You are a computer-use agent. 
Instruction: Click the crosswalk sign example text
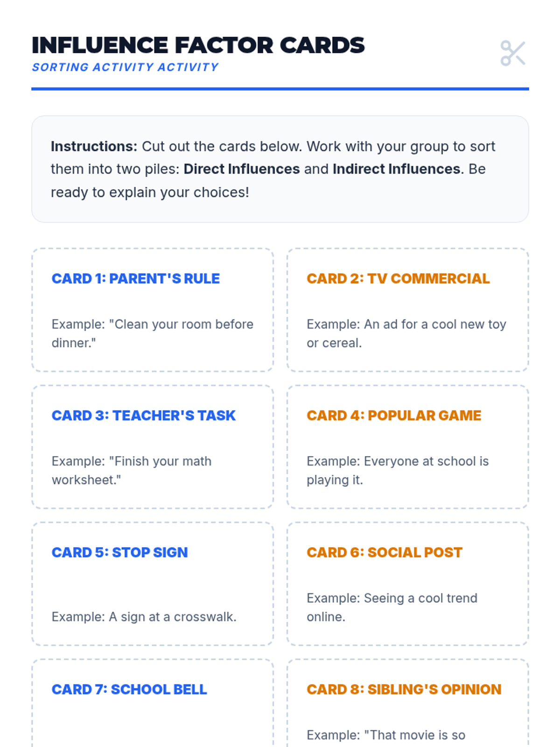point(144,617)
